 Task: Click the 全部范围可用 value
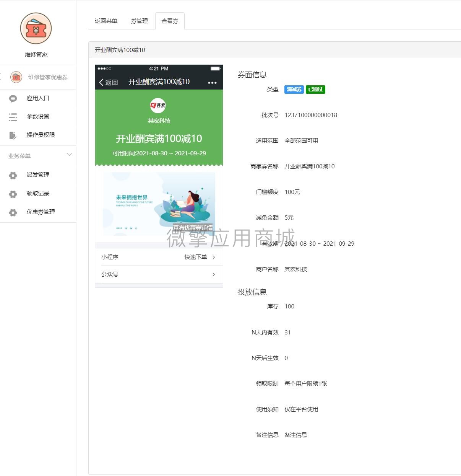tap(301, 141)
